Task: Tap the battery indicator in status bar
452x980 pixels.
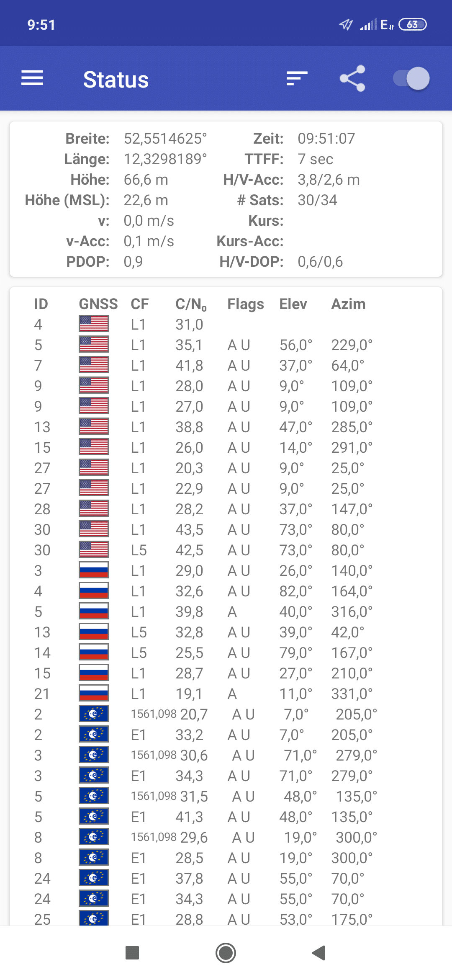Action: click(x=412, y=25)
